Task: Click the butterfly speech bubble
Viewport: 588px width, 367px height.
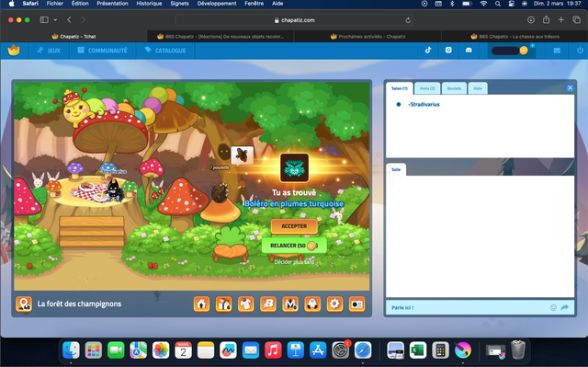Action: 242,155
